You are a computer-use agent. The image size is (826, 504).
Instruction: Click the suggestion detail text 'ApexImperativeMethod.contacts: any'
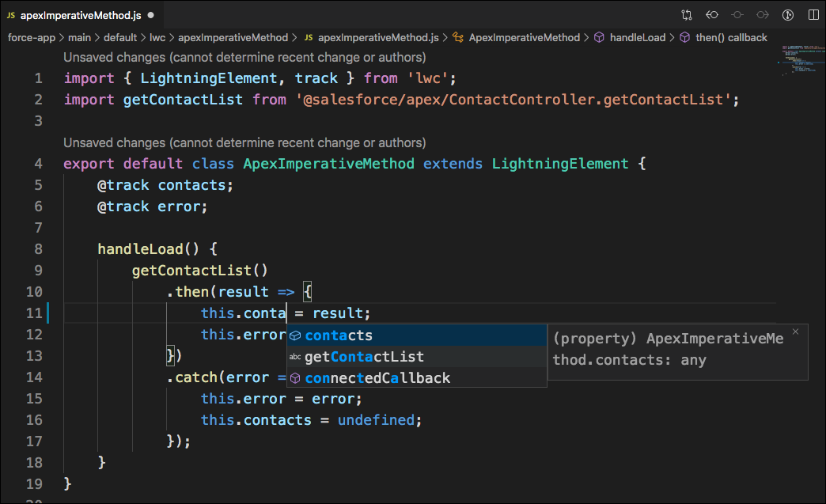click(x=668, y=349)
